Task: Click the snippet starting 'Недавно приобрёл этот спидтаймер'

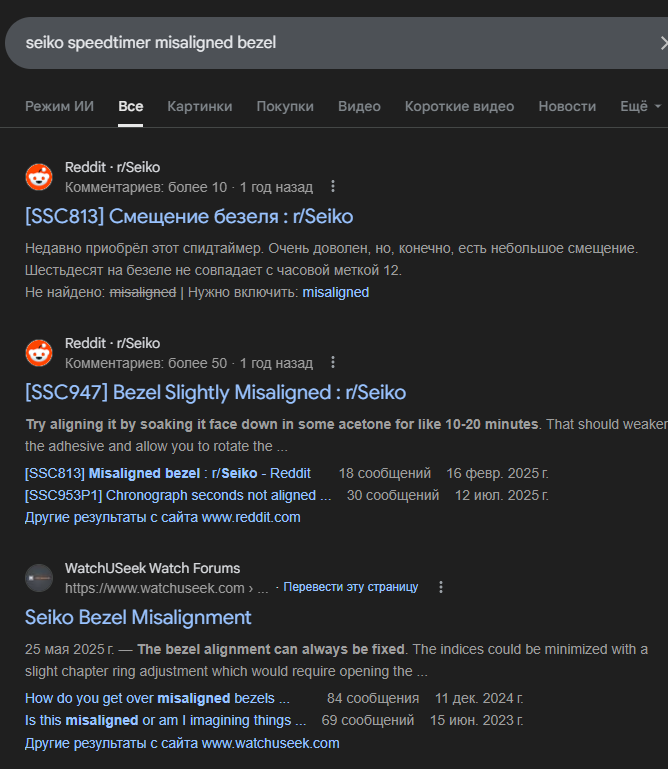Action: pos(332,259)
